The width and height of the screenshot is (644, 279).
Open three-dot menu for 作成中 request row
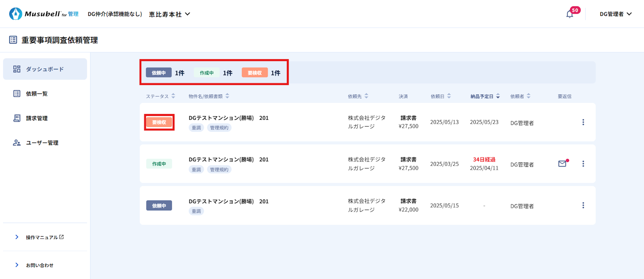pos(583,164)
